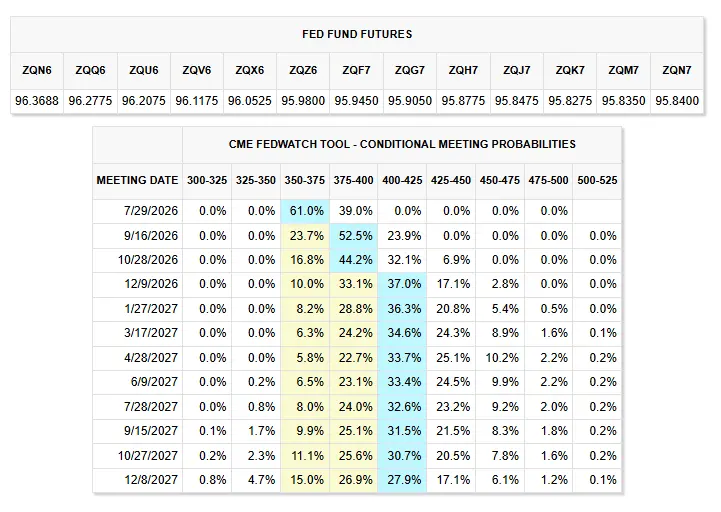The height and width of the screenshot is (512, 721).
Task: Select the MEETING DATE column header
Action: tap(137, 180)
